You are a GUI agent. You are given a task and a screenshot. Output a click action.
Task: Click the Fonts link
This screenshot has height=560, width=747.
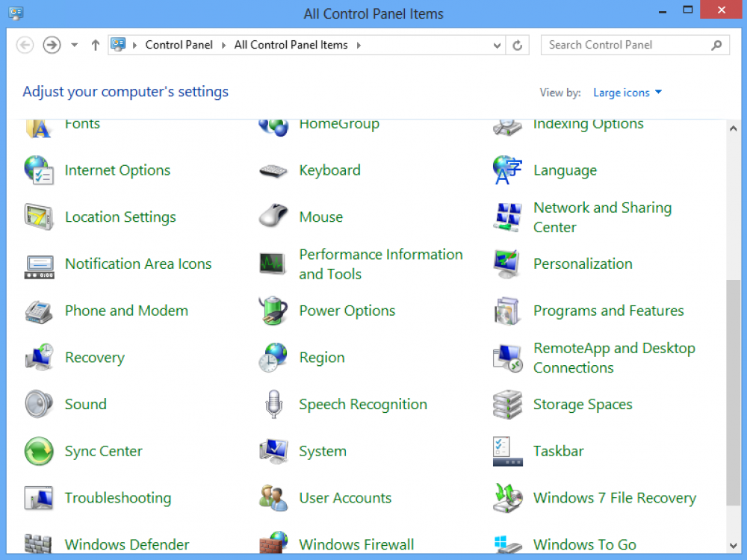point(82,124)
